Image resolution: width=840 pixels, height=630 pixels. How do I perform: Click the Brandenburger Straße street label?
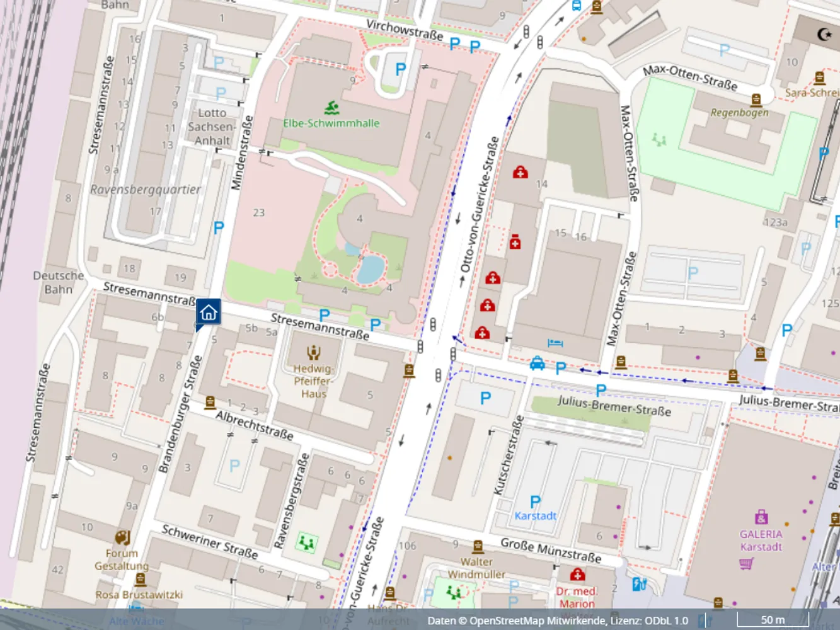click(180, 414)
